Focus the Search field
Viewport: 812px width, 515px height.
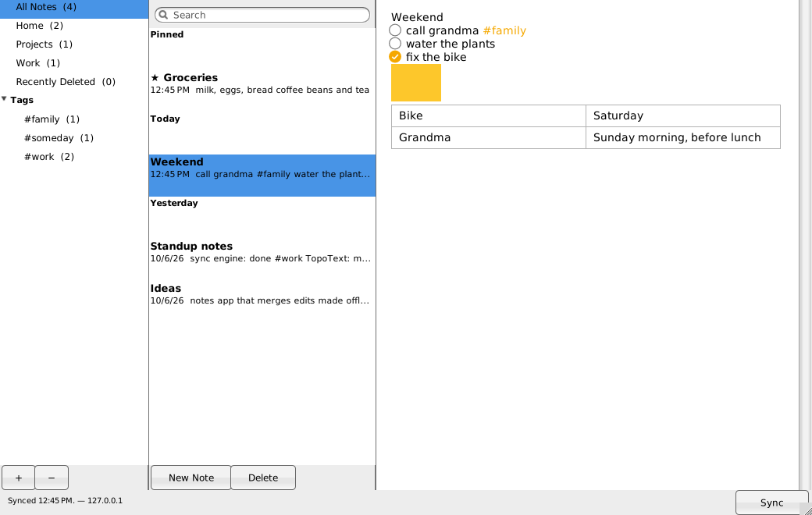[x=262, y=15]
